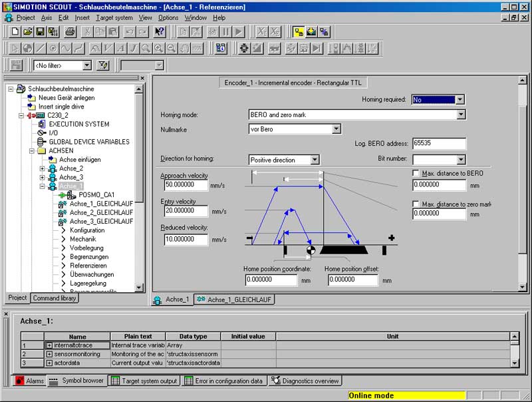Click the Save floppy disk icon
This screenshot has height=402, width=532.
point(40,31)
